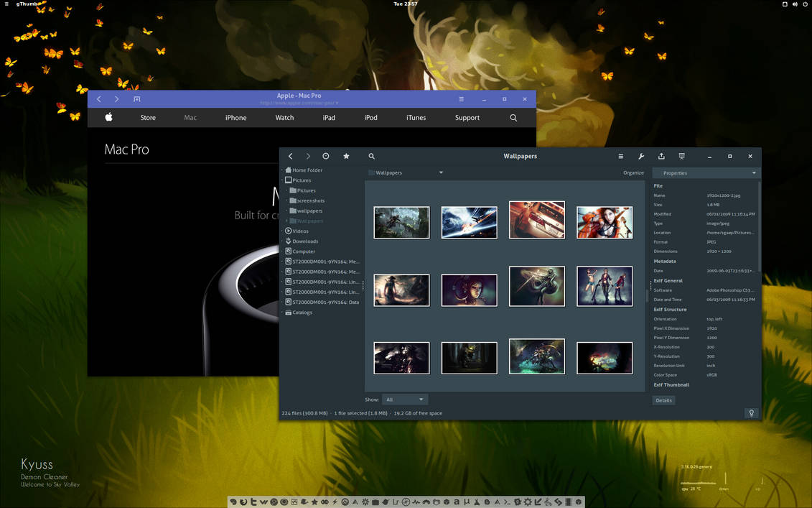Open the iPad tab on Apple site
The width and height of the screenshot is (812, 508).
(329, 118)
